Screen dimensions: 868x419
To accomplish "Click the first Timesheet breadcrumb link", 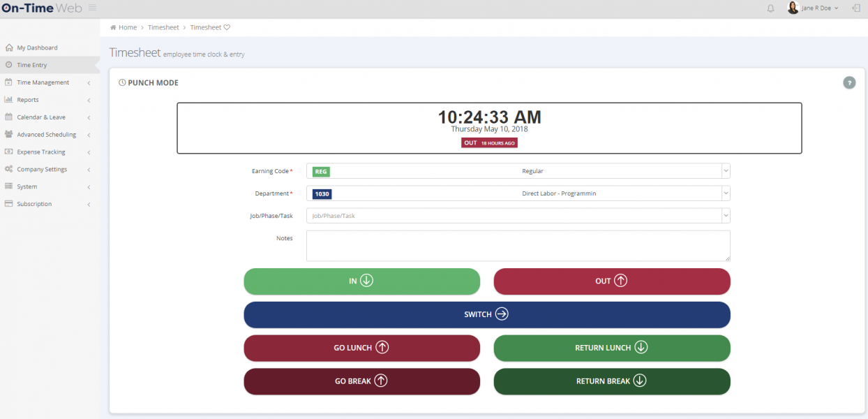I will coord(163,27).
